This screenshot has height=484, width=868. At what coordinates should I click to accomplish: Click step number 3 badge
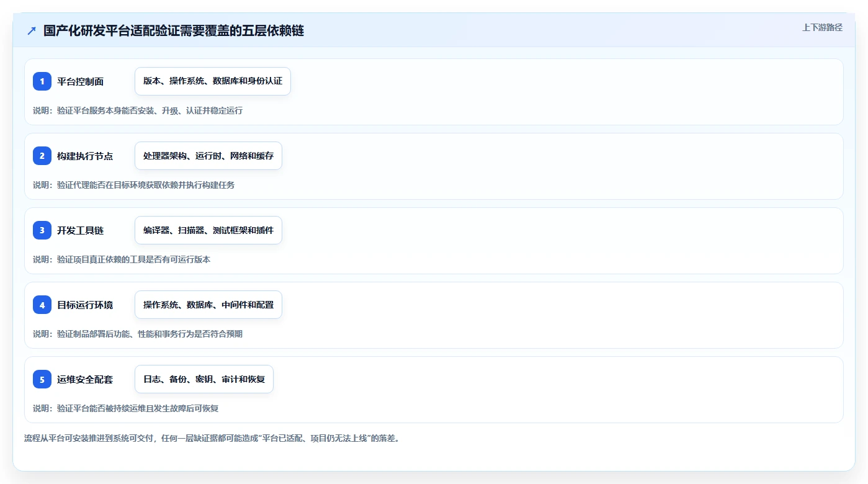coord(42,230)
